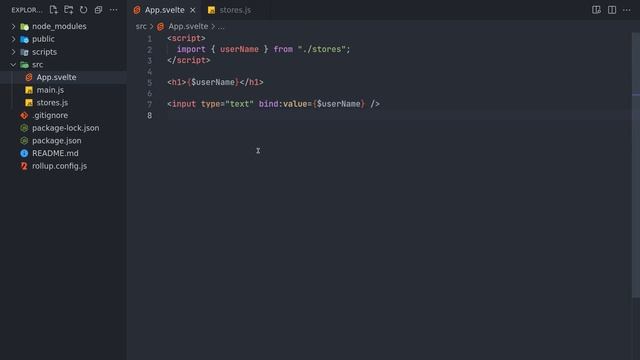Click the node icon beside package.json
This screenshot has width=640, height=360.
pyautogui.click(x=24, y=141)
